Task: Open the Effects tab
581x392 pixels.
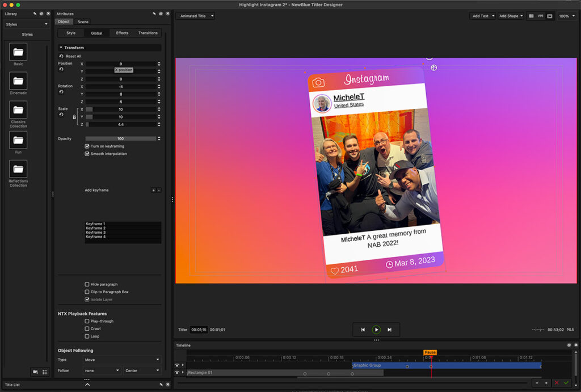Action: (x=123, y=33)
